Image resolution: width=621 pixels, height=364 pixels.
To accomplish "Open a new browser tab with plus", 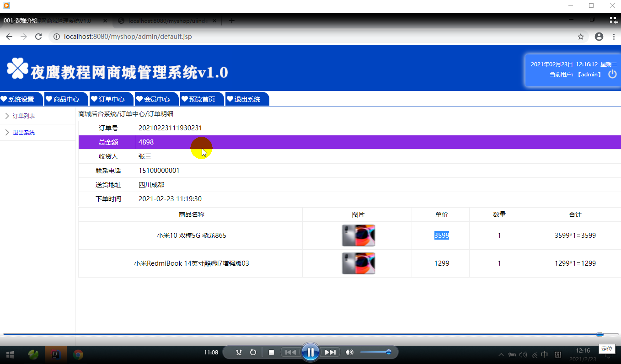I will [x=232, y=21].
